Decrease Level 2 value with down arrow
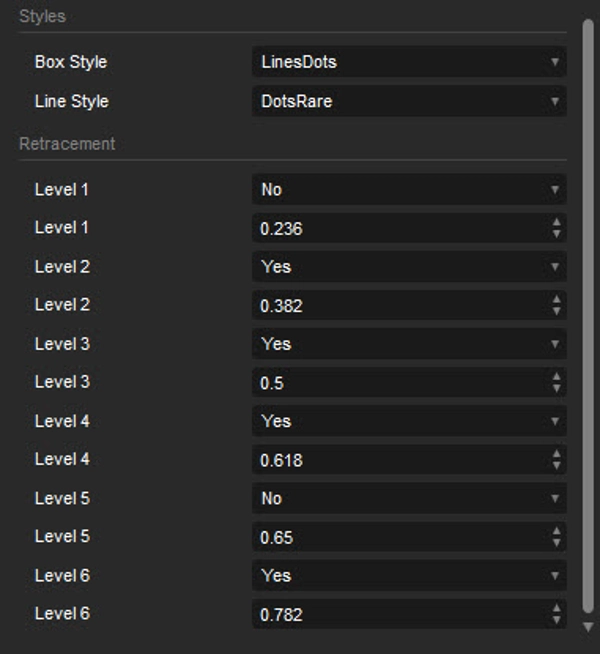The image size is (600, 654). (x=556, y=312)
